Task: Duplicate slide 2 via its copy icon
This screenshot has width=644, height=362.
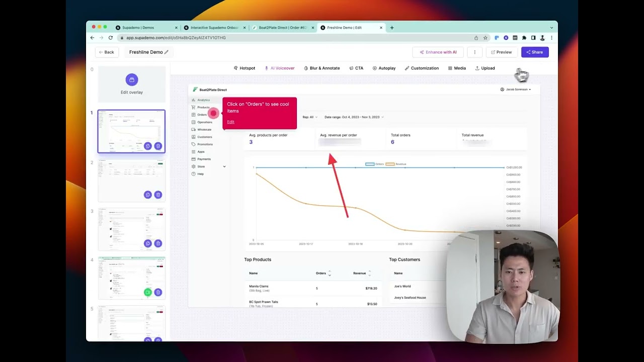Action: [147, 195]
